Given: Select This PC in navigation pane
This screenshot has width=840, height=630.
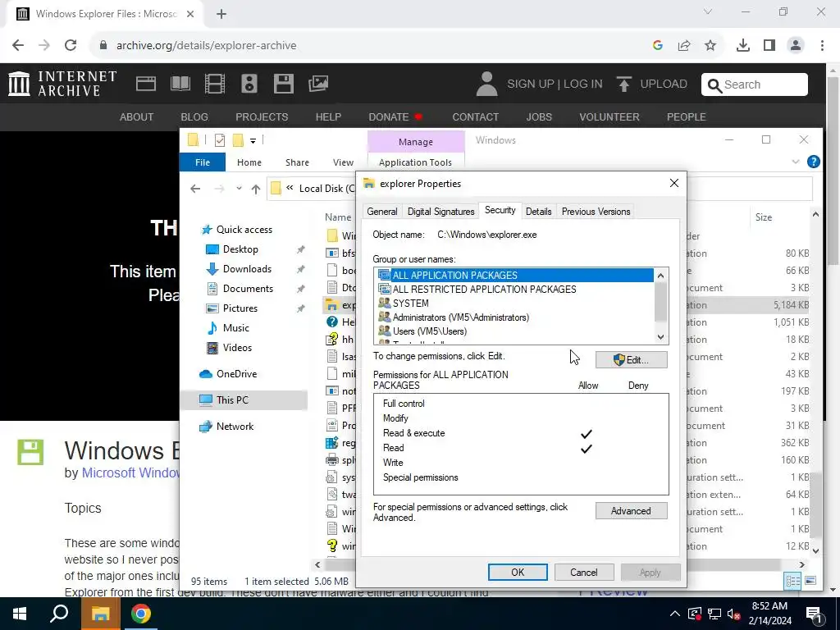Looking at the screenshot, I should click(x=232, y=400).
